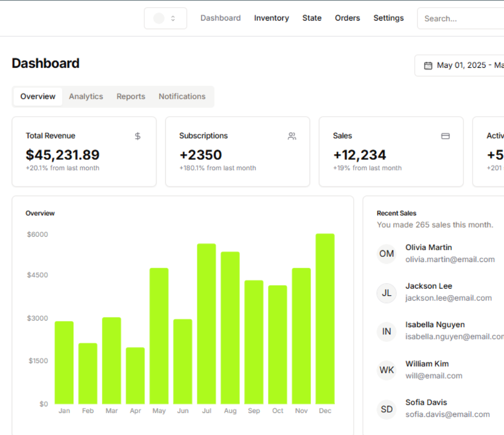Image resolution: width=504 pixels, height=435 pixels.
Task: Click '+19% from last month' text
Action: point(367,168)
